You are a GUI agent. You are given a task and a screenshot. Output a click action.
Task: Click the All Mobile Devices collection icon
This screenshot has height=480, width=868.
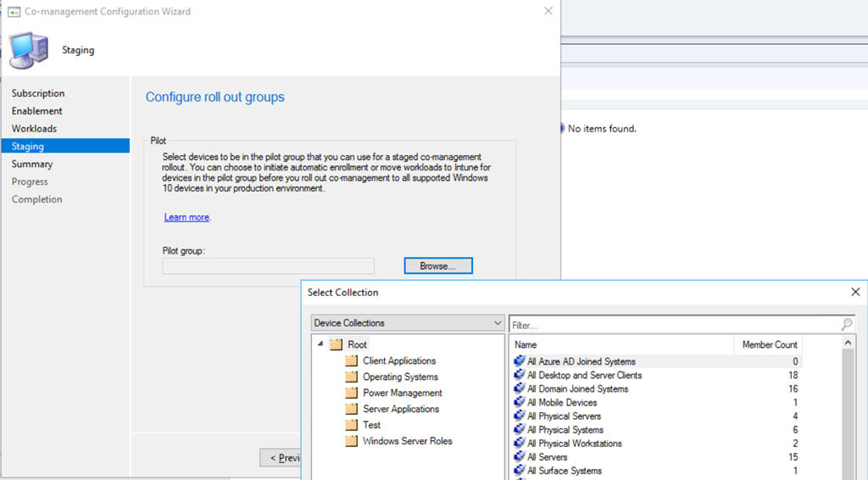[520, 403]
